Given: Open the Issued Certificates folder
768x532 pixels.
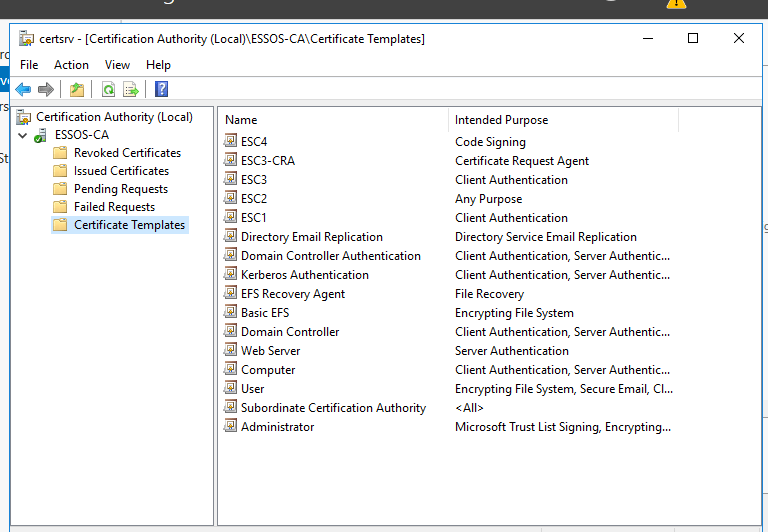Looking at the screenshot, I should 121,171.
